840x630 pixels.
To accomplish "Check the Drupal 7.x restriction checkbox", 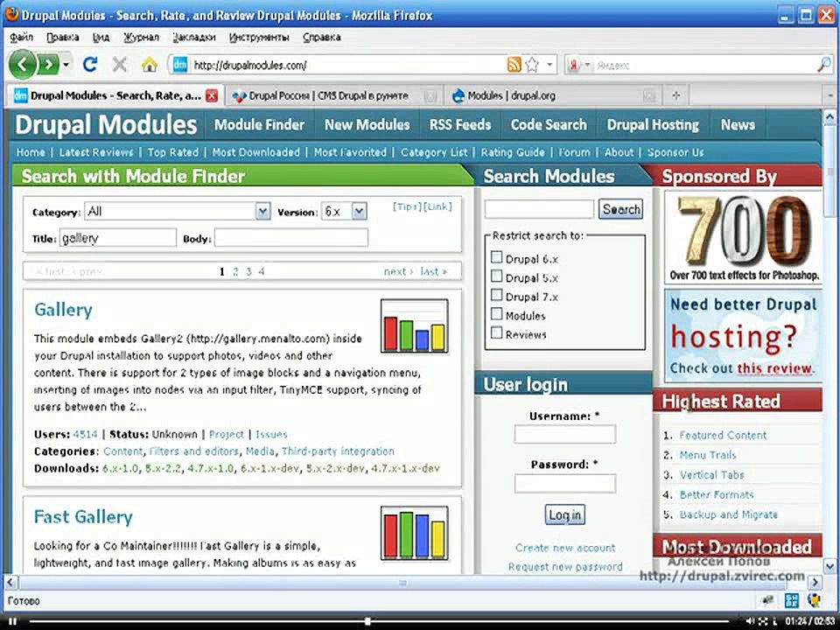I will point(497,295).
